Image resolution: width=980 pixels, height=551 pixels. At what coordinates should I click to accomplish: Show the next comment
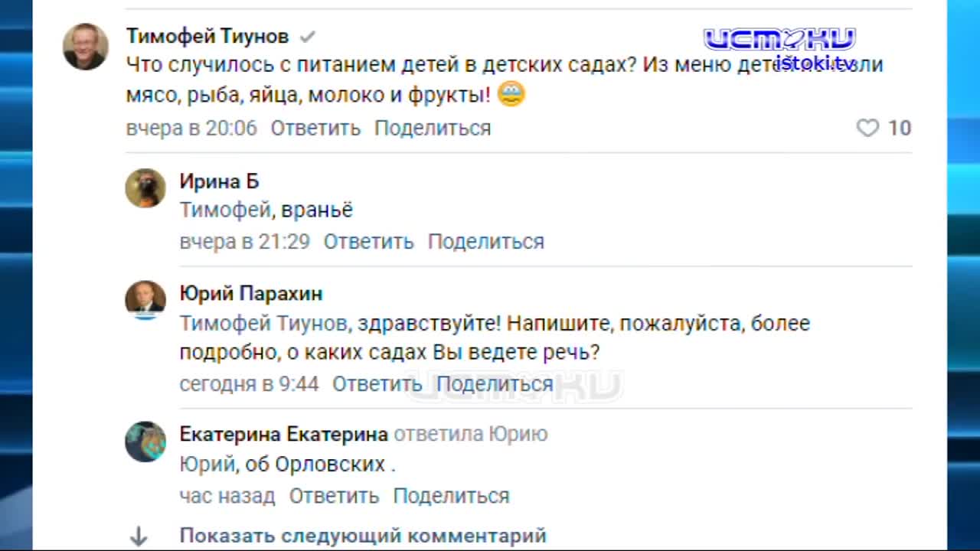click(x=363, y=536)
